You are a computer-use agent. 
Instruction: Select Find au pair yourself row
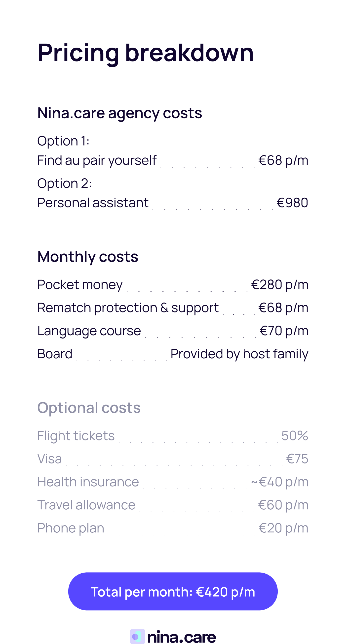click(97, 160)
